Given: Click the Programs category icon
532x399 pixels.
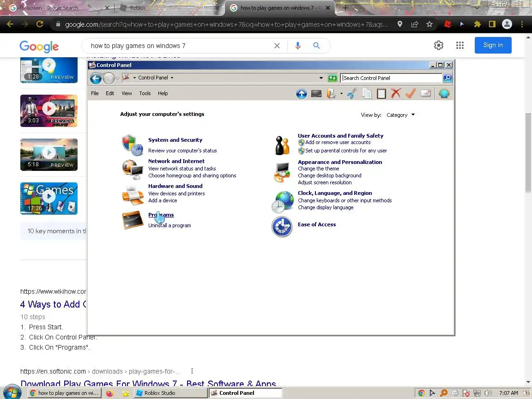Looking at the screenshot, I should (133, 220).
